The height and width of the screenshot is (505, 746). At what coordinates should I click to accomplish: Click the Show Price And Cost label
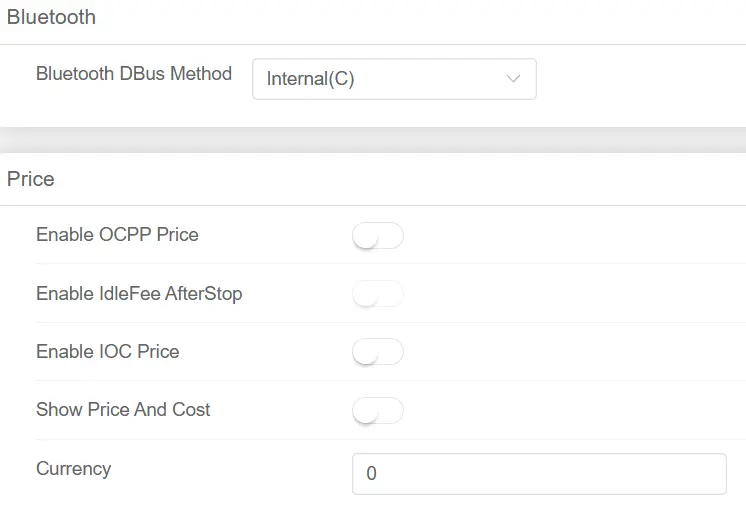click(x=123, y=410)
